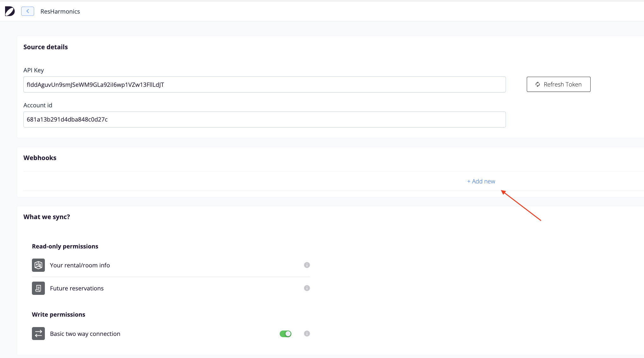Viewport: 644px width, 358px height.
Task: Click the info icon next to Future reservations
Action: 307,288
